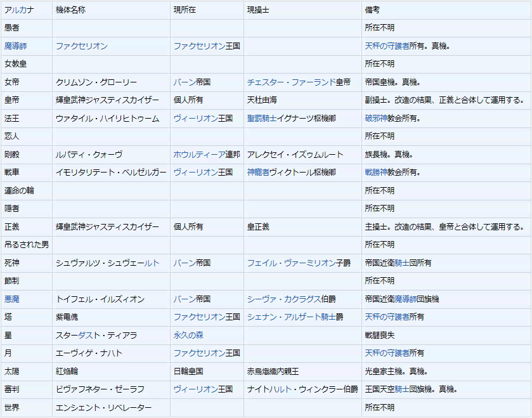The width and height of the screenshot is (532, 418).
Task: Click the 戦勝神 link in the 備考 column
Action: tap(376, 173)
